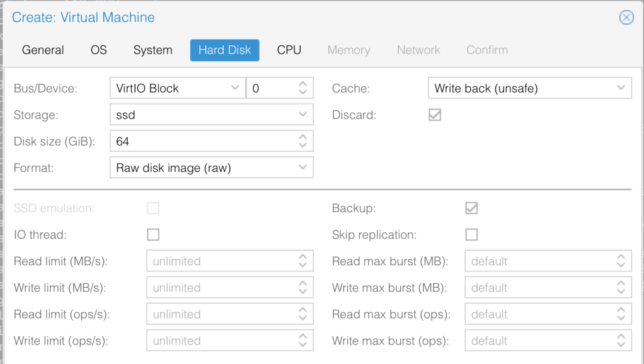Screen dimensions: 644x364
Task: Click the Disk size (GiB) field
Action: (x=202, y=142)
